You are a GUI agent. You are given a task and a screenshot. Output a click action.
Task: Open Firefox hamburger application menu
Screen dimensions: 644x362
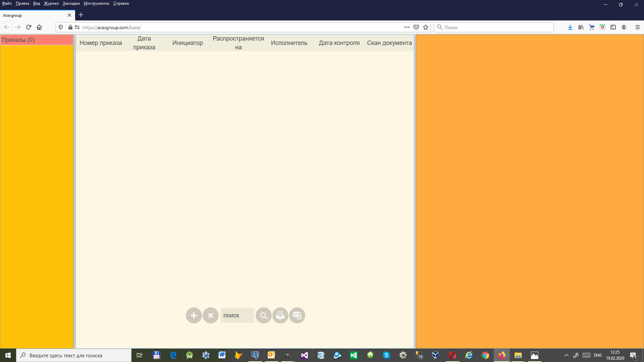pyautogui.click(x=638, y=27)
